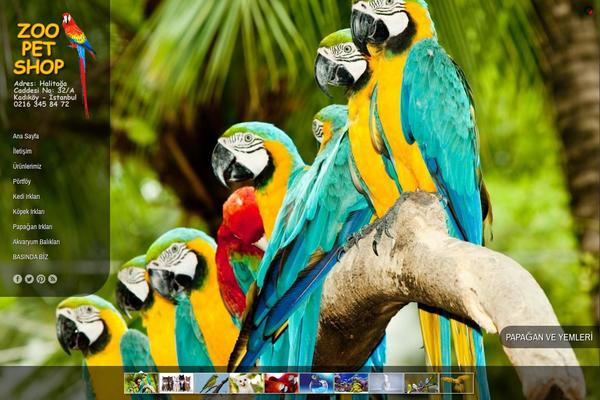This screenshot has height=400, width=600.
Task: Click the phone number 0216 345 84 72
Action: (x=41, y=104)
